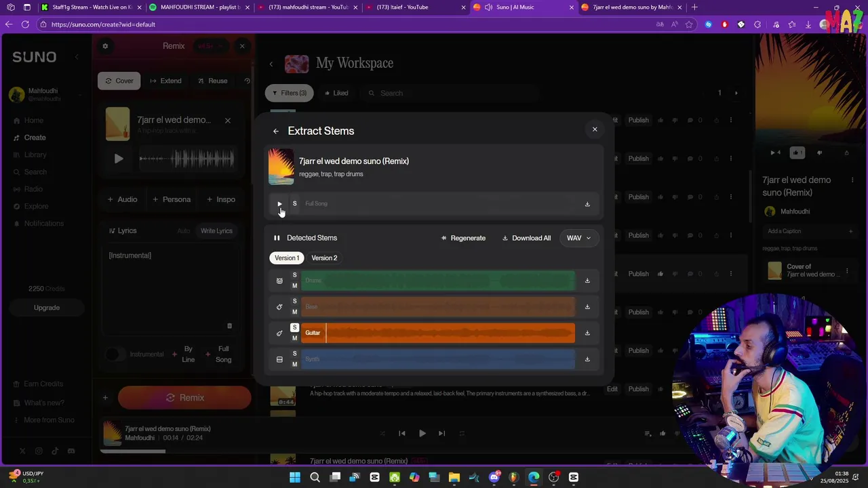Viewport: 868px width, 488px height.
Task: Remove the 7jarr el wed demo source clip
Action: (228, 121)
